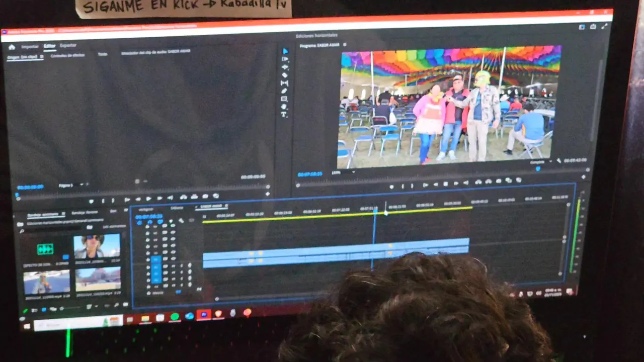
Task: Click Overwrite button in the Source monitor
Action: [194, 197]
